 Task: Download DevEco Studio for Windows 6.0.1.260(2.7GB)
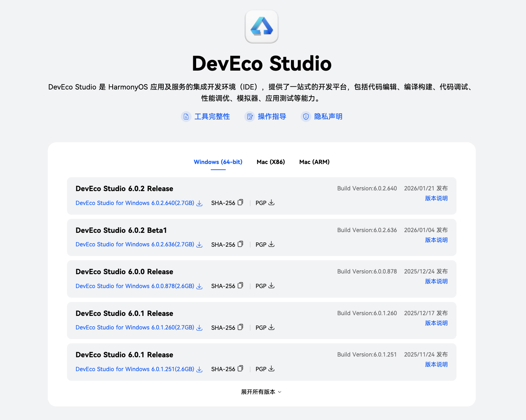coord(135,328)
